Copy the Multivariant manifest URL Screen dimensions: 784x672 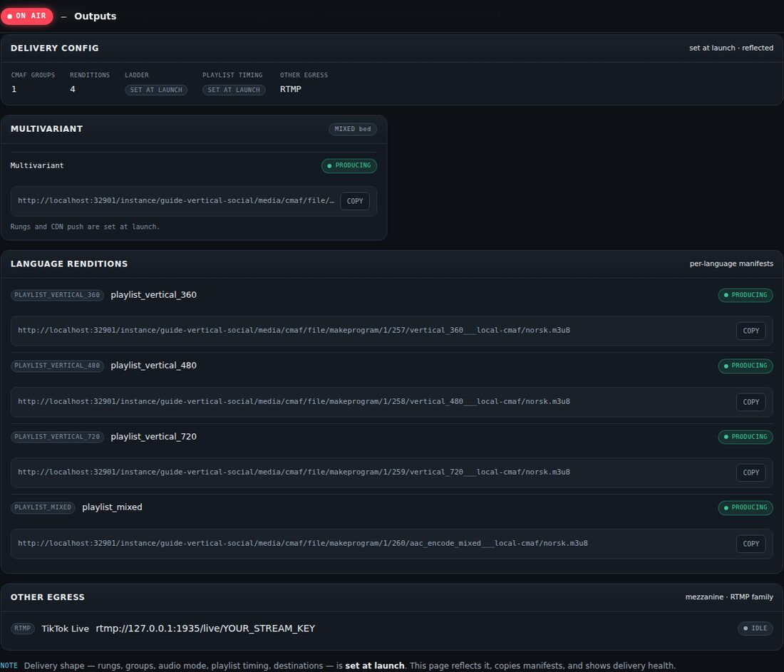pos(355,201)
